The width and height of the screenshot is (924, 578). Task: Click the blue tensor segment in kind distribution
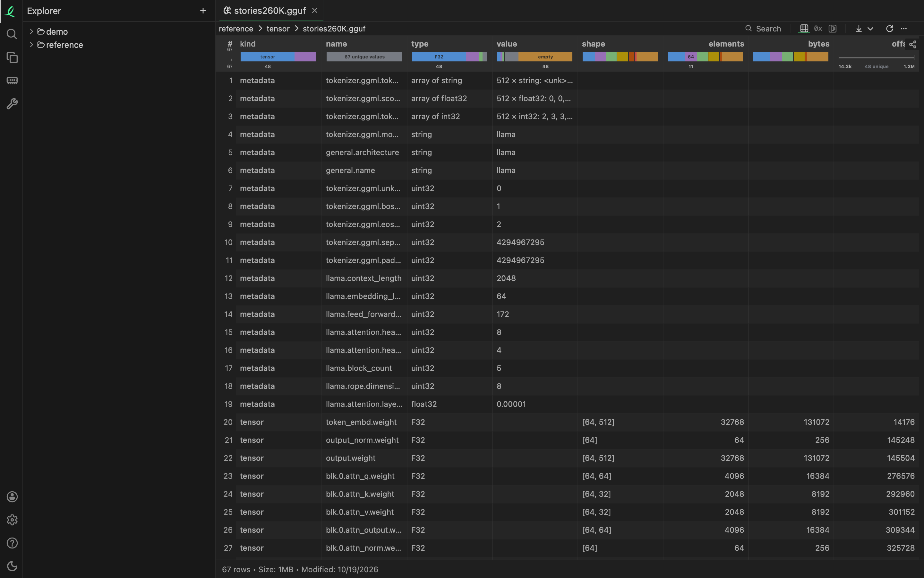coord(267,57)
